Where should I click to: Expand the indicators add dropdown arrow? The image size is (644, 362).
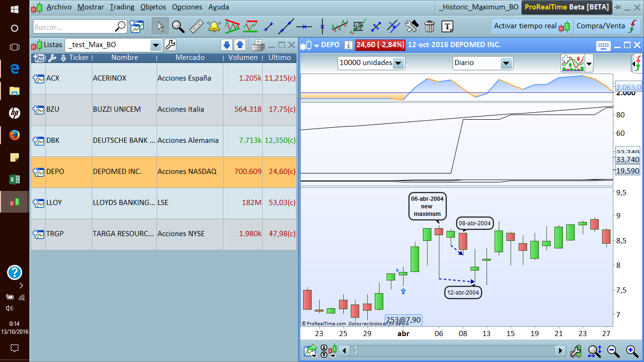(x=589, y=63)
